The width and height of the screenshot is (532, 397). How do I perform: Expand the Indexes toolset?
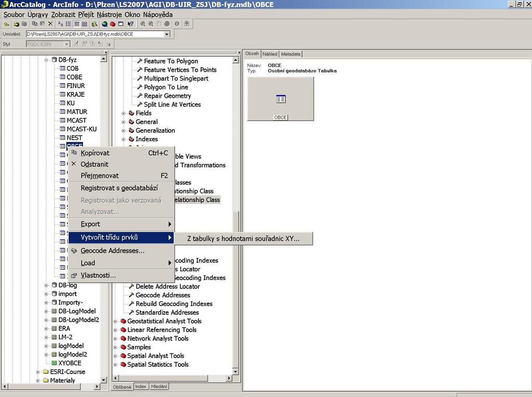pos(124,139)
